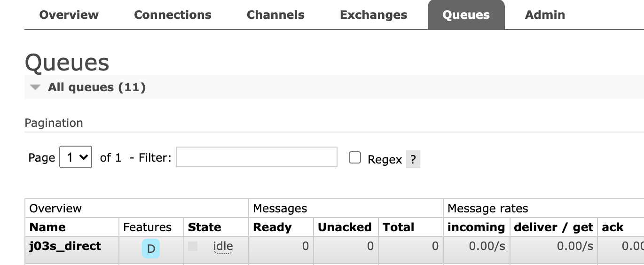Screen dimensions: 644x265
Task: Open the regex help '?' icon
Action: click(x=413, y=160)
